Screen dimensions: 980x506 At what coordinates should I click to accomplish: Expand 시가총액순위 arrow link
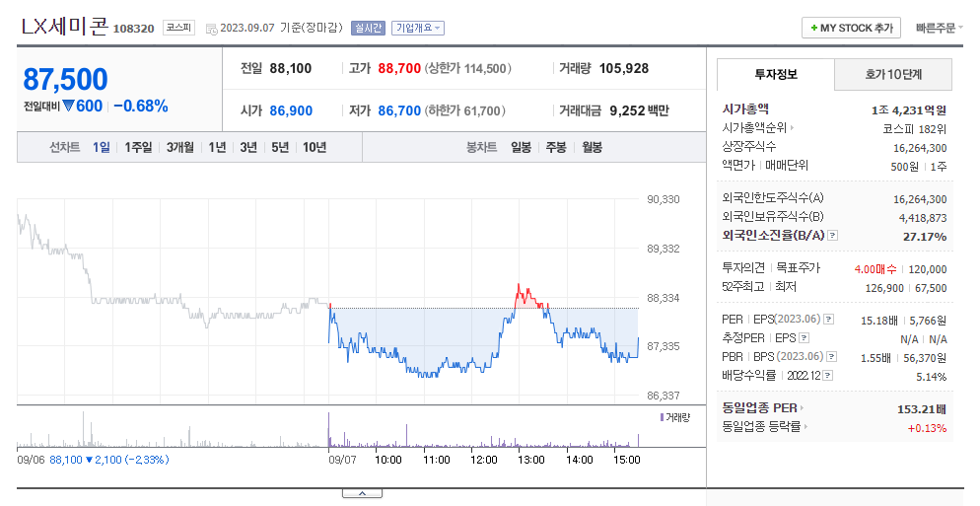793,128
